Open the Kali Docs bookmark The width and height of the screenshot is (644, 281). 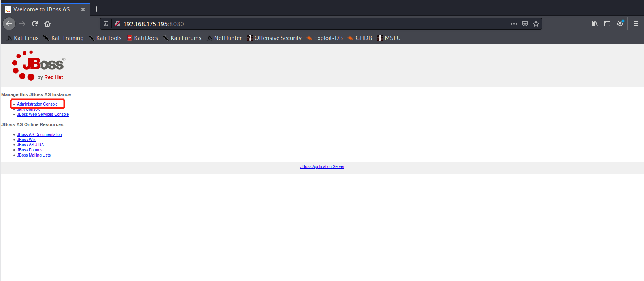click(x=142, y=38)
